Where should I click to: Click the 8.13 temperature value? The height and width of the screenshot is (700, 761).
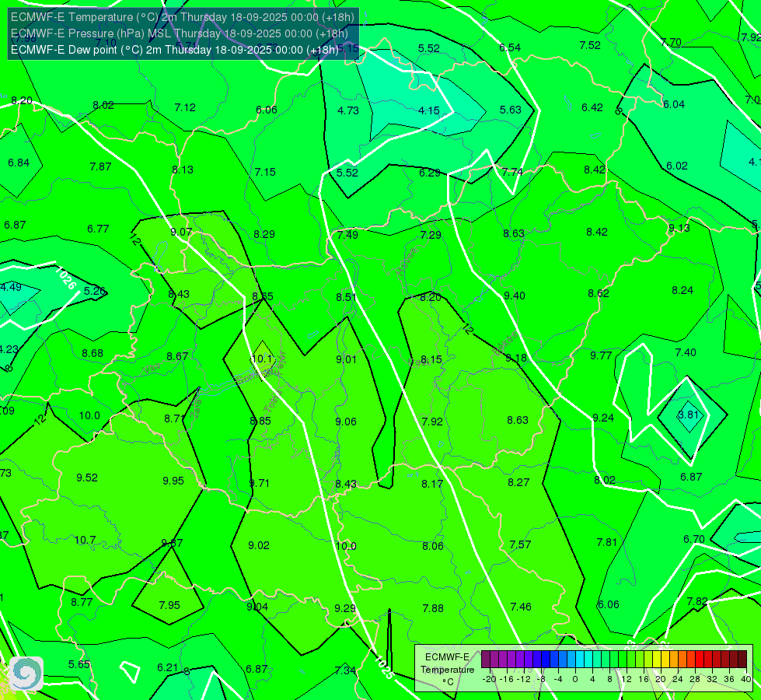click(x=183, y=170)
